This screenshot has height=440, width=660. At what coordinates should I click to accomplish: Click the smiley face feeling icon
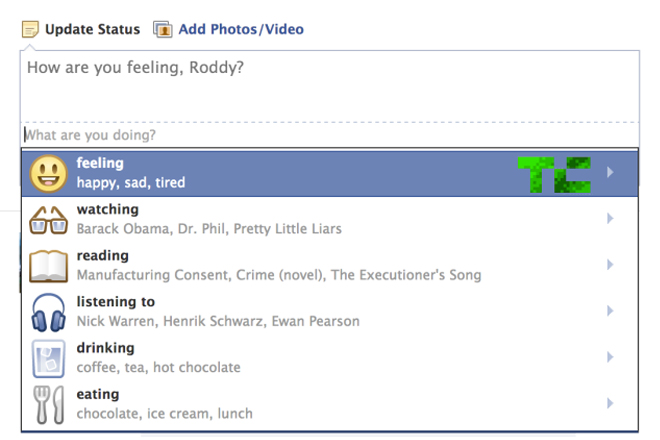tap(47, 173)
